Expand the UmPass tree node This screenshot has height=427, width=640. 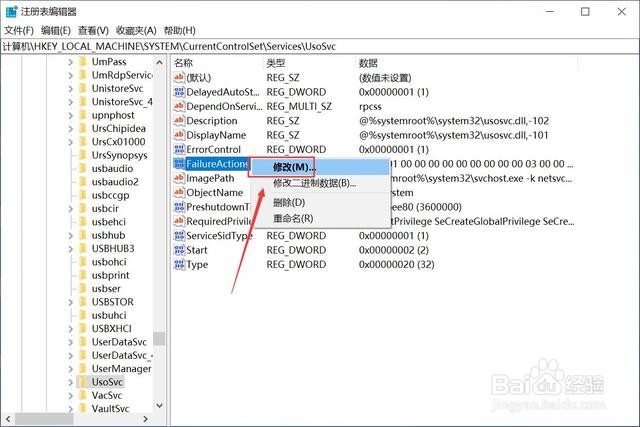(71, 62)
